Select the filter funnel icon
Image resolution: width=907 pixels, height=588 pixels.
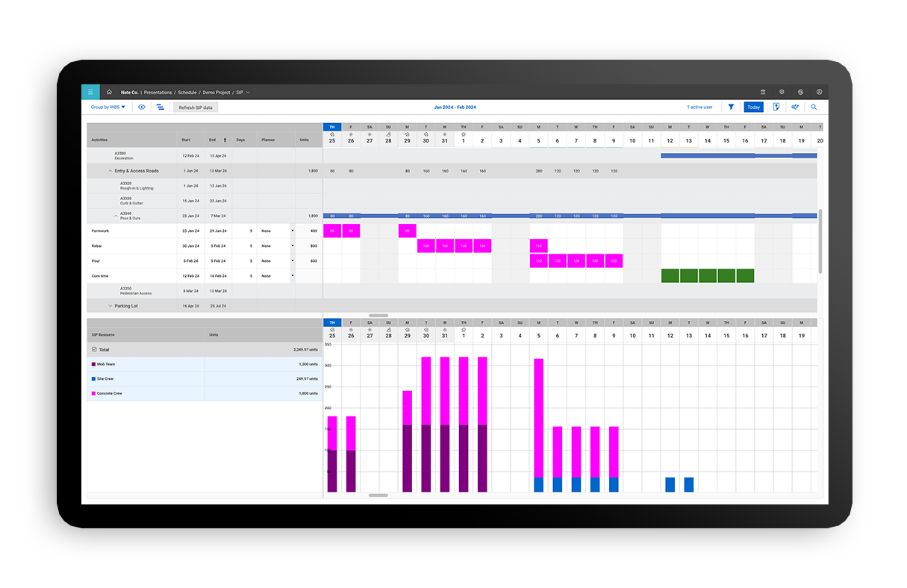pos(732,107)
